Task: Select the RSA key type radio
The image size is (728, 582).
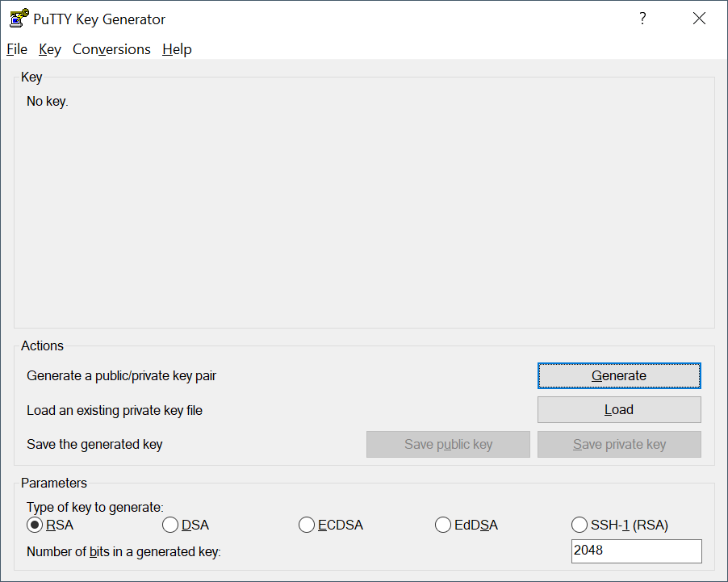Action: point(35,525)
